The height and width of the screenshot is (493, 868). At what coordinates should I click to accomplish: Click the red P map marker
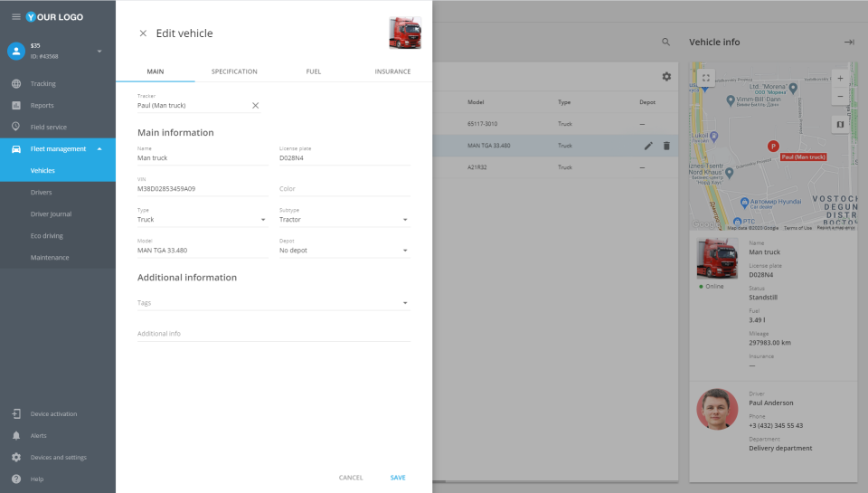pyautogui.click(x=773, y=147)
